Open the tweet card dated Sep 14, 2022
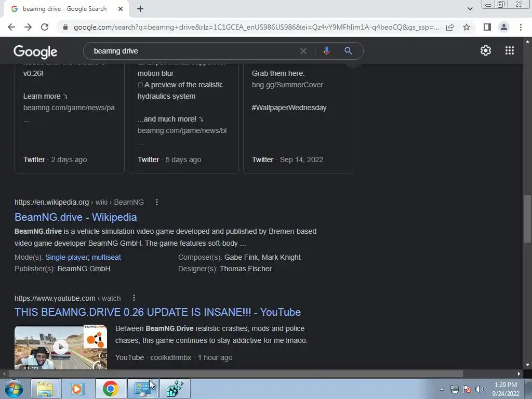The width and height of the screenshot is (532, 399). [298, 119]
